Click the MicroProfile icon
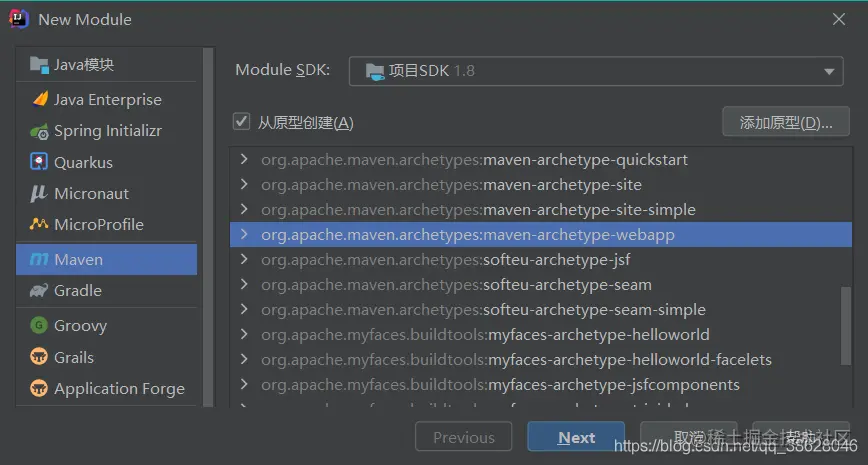 tap(39, 224)
